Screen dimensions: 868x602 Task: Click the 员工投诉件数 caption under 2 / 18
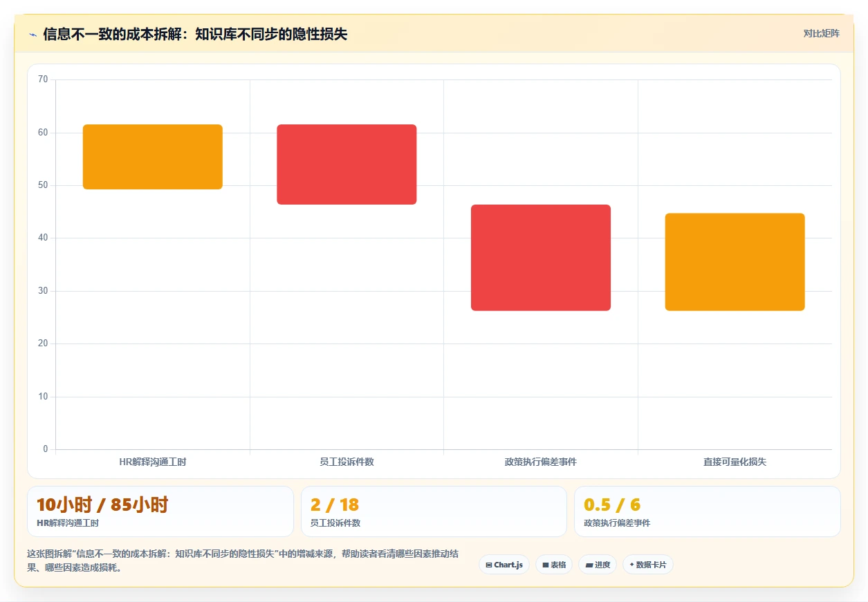pos(335,523)
